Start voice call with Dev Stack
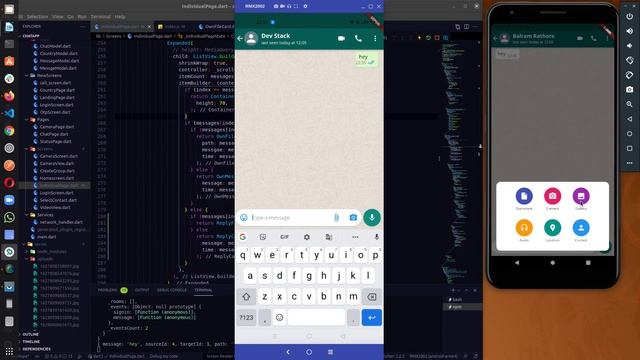The image size is (640, 360). (x=358, y=38)
